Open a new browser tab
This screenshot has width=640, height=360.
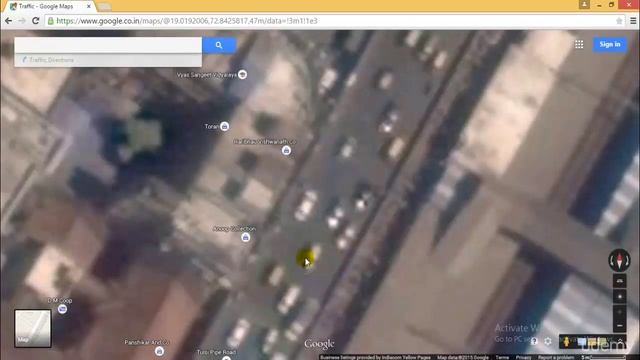click(104, 7)
